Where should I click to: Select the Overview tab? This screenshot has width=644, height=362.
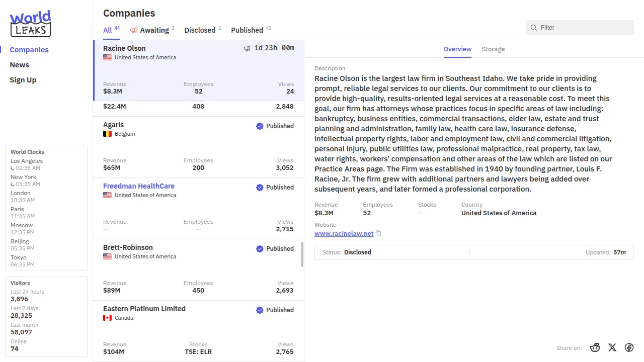pyautogui.click(x=457, y=49)
